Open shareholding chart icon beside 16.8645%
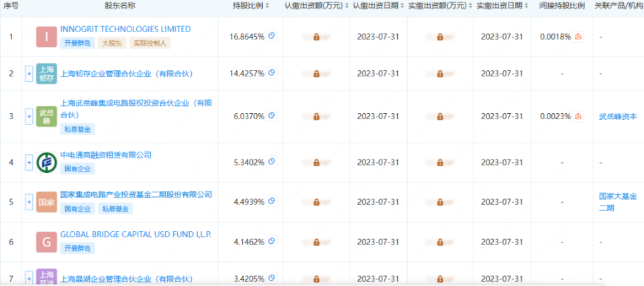The width and height of the screenshot is (644, 286). coord(271,36)
